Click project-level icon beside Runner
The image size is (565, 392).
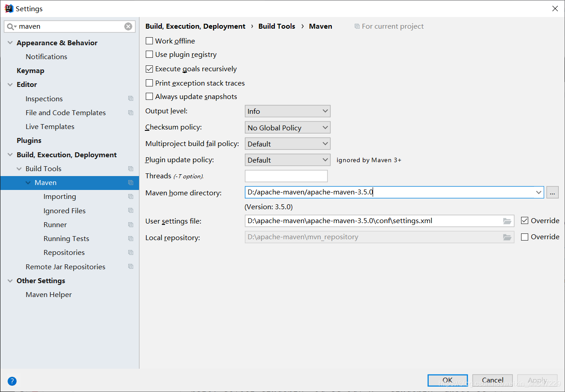coord(131,224)
